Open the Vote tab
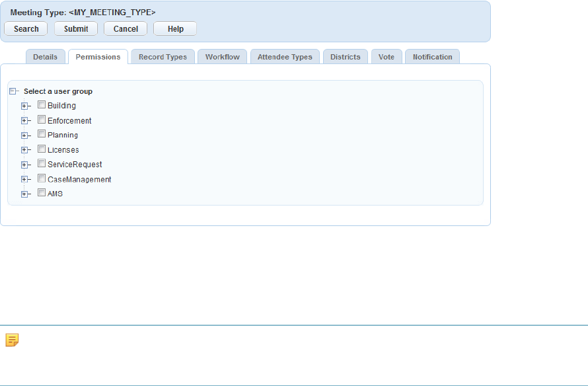This screenshot has height=386, width=588. (x=386, y=57)
